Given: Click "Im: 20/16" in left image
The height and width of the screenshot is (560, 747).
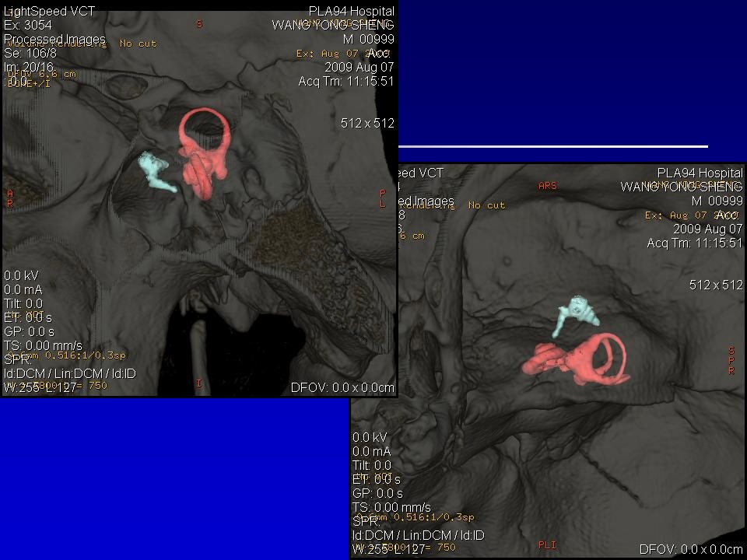Looking at the screenshot, I should [x=29, y=67].
